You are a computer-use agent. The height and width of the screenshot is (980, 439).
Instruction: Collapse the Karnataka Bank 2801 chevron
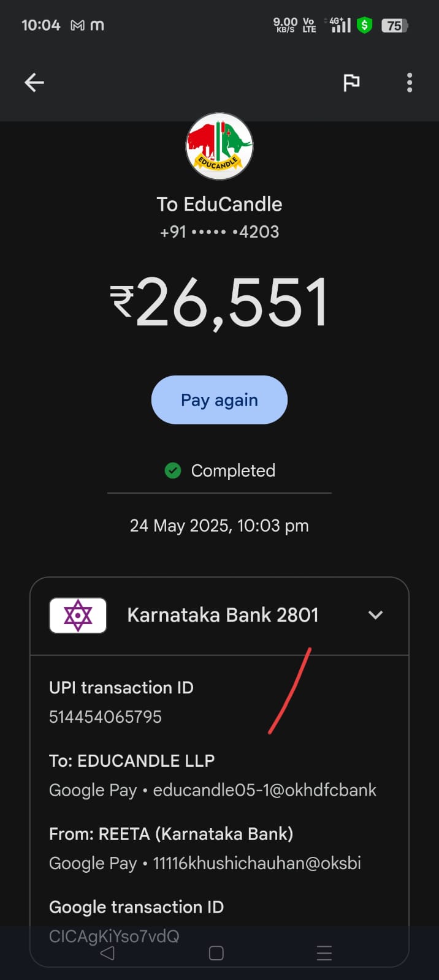[x=375, y=615]
